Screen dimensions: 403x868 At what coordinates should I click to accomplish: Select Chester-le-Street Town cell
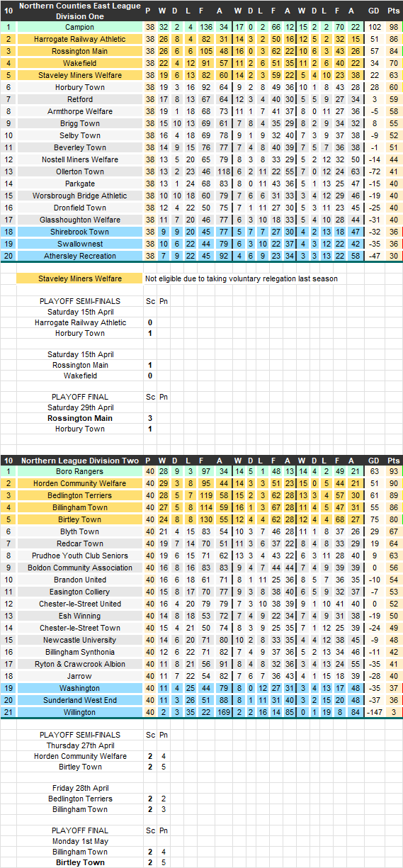pos(79,628)
